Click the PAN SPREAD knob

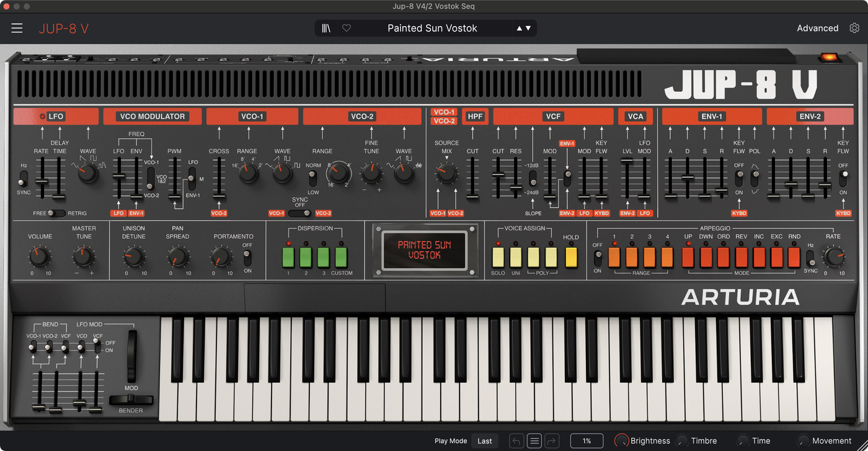(x=177, y=256)
